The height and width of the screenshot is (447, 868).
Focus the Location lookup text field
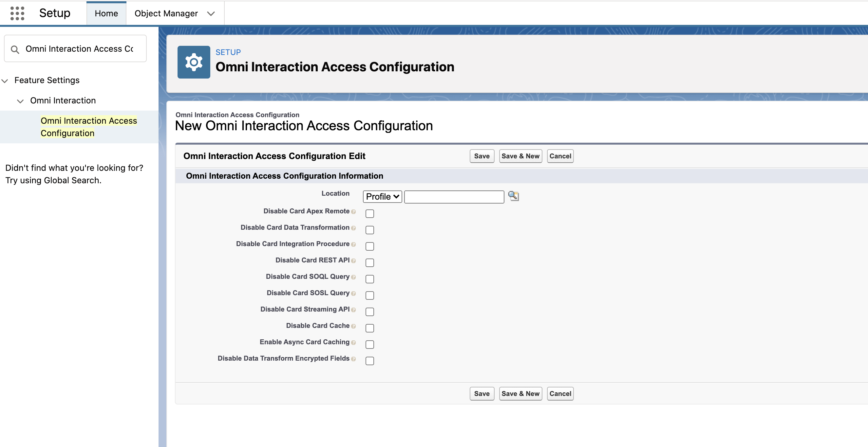(x=454, y=197)
